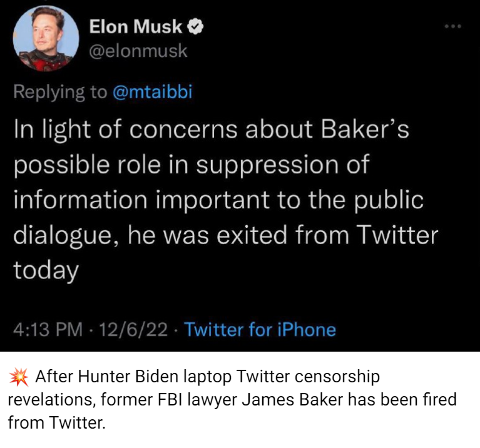Click the 'Replying to' label

pos(60,92)
